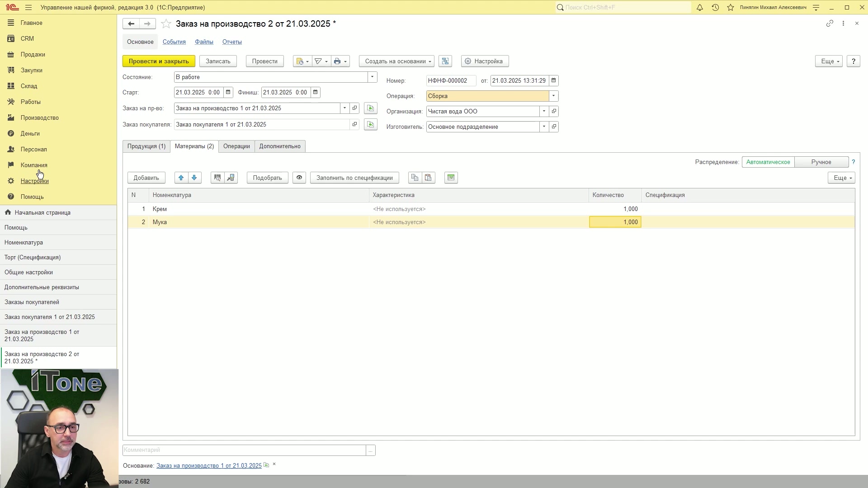Click the get link icon at top right

click(830, 23)
